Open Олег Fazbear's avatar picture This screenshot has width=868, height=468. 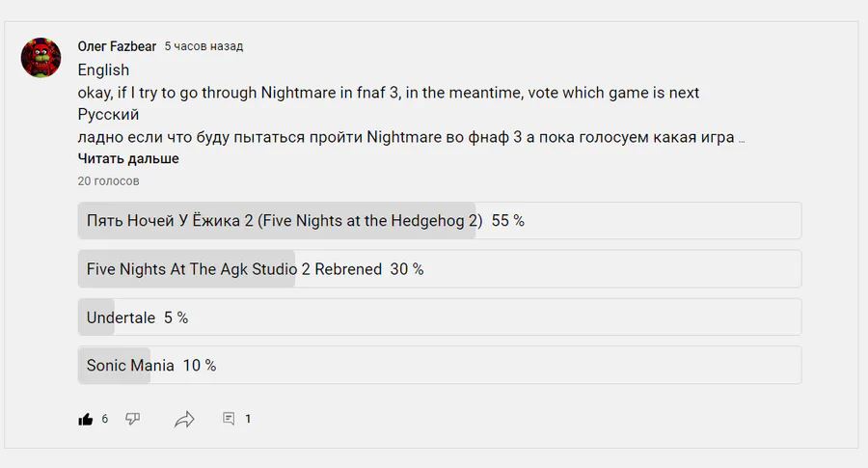point(41,58)
